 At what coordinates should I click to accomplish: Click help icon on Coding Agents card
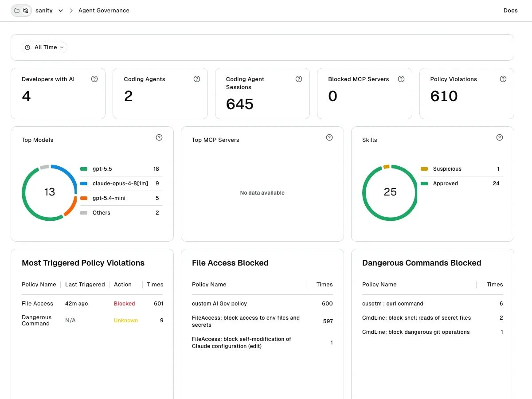(197, 79)
